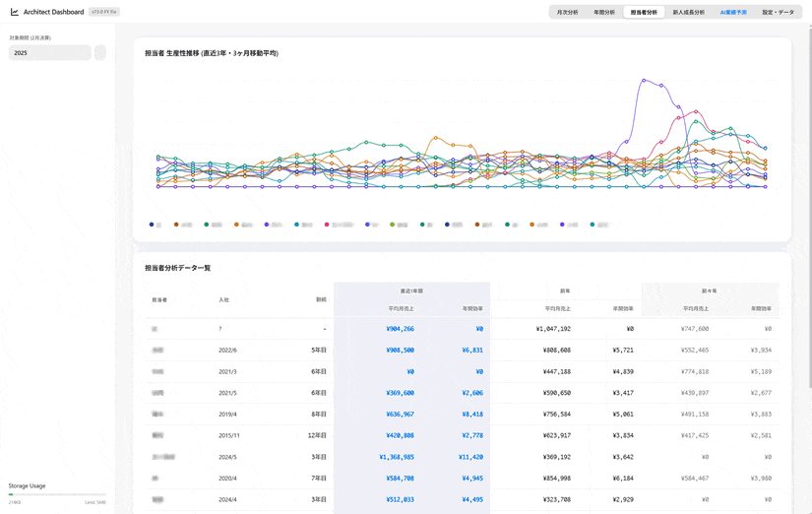Screen dimensions: 812x514
Task: Click the ¥623,917 cell
Action: point(557,436)
